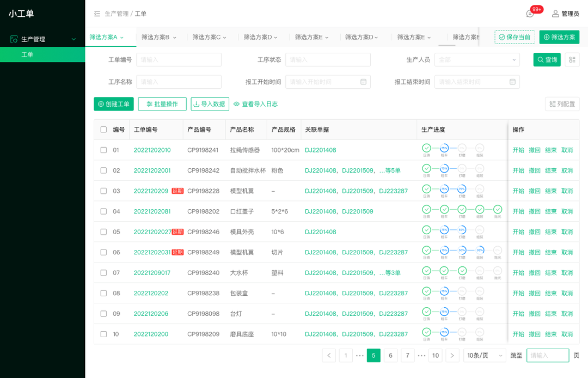
Task: Click the eye icon for 查看导入日志
Action: [x=236, y=104]
